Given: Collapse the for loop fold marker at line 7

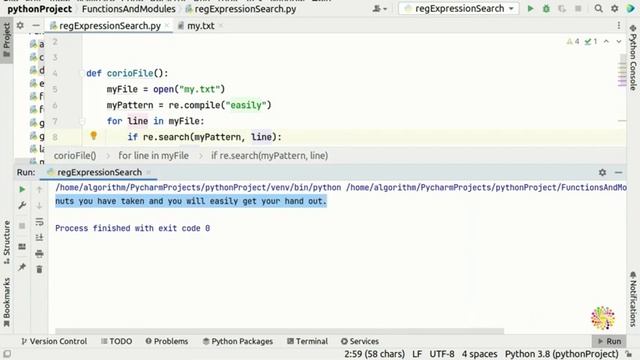Looking at the screenshot, I should pyautogui.click(x=82, y=121).
